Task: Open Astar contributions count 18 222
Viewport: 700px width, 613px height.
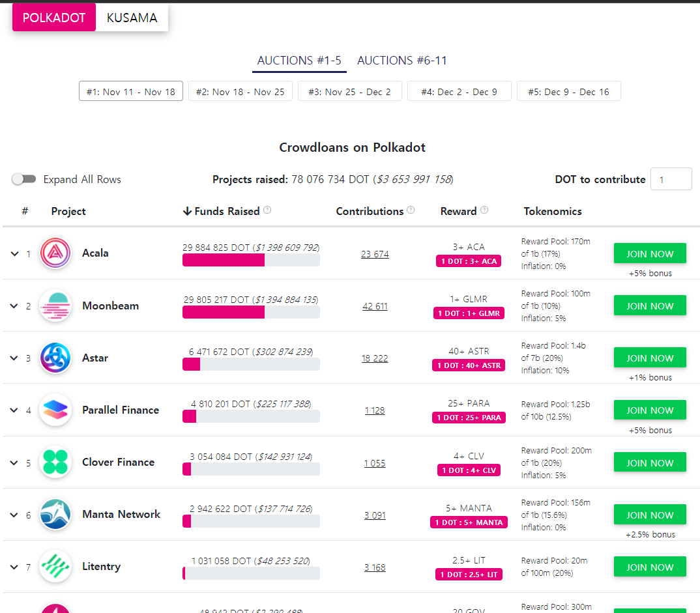Action: coord(375,358)
